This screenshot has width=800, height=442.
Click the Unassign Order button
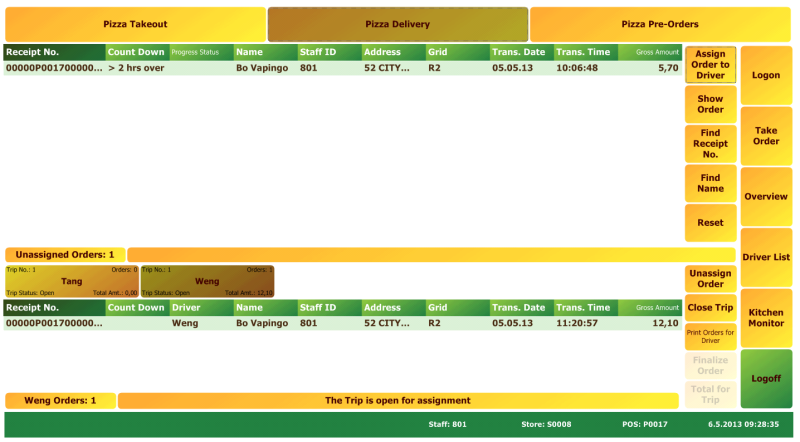(x=710, y=279)
